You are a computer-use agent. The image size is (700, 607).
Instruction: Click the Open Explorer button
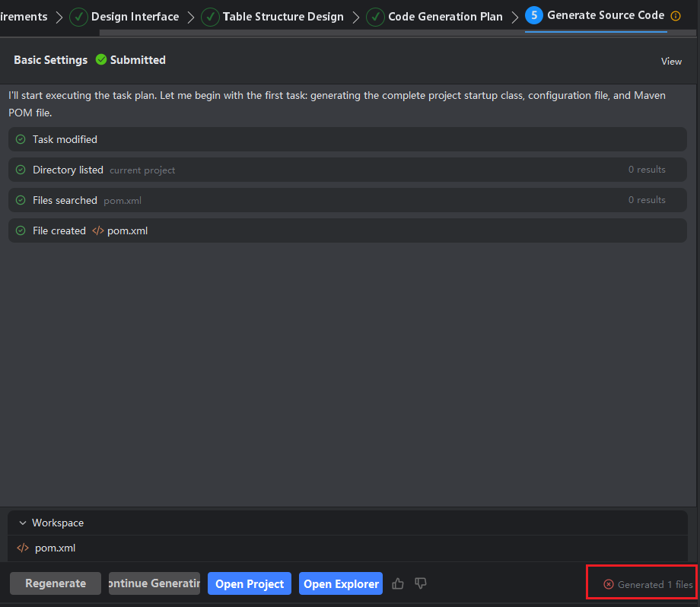(341, 583)
